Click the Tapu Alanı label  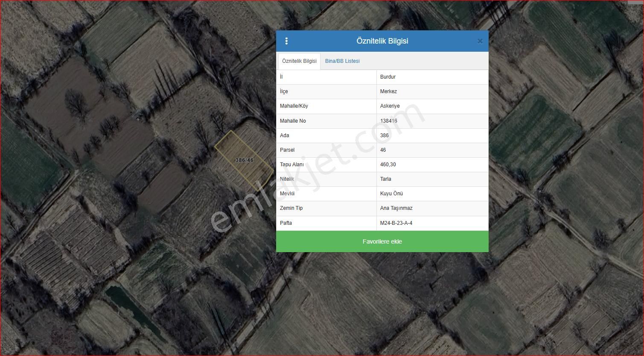[x=292, y=165]
